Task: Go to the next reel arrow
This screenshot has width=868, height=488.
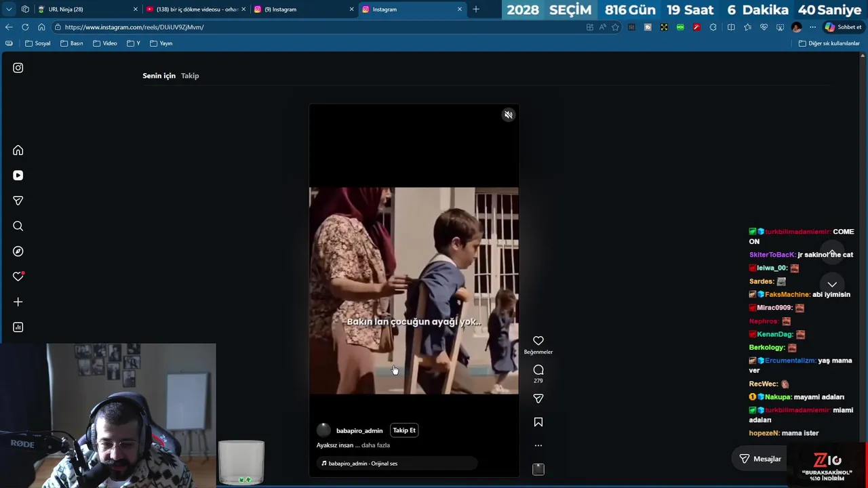Action: pos(832,285)
